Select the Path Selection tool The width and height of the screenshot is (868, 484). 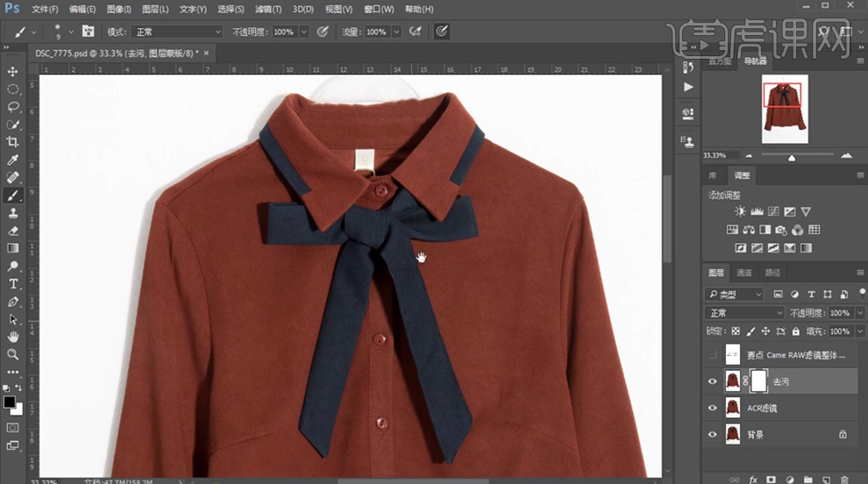[13, 319]
